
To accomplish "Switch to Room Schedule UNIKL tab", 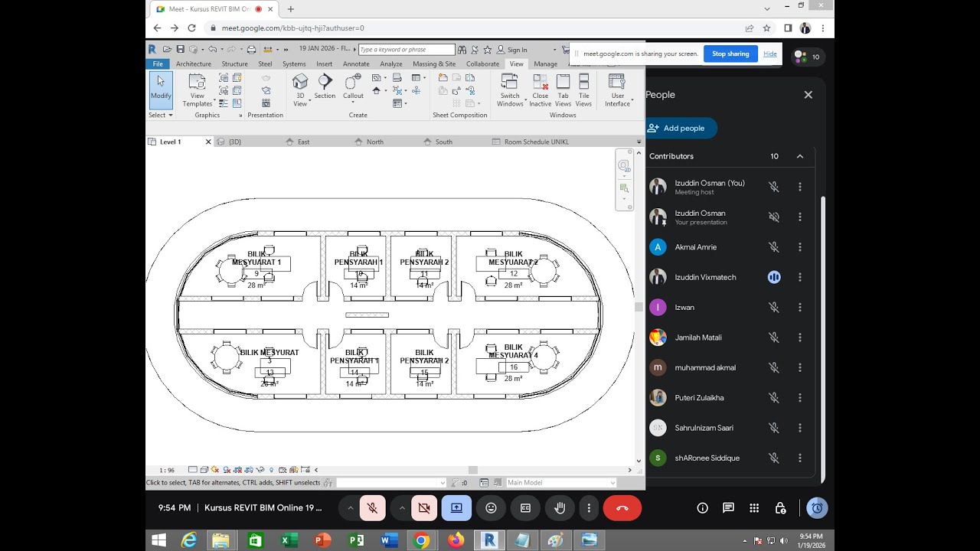I will click(x=536, y=142).
